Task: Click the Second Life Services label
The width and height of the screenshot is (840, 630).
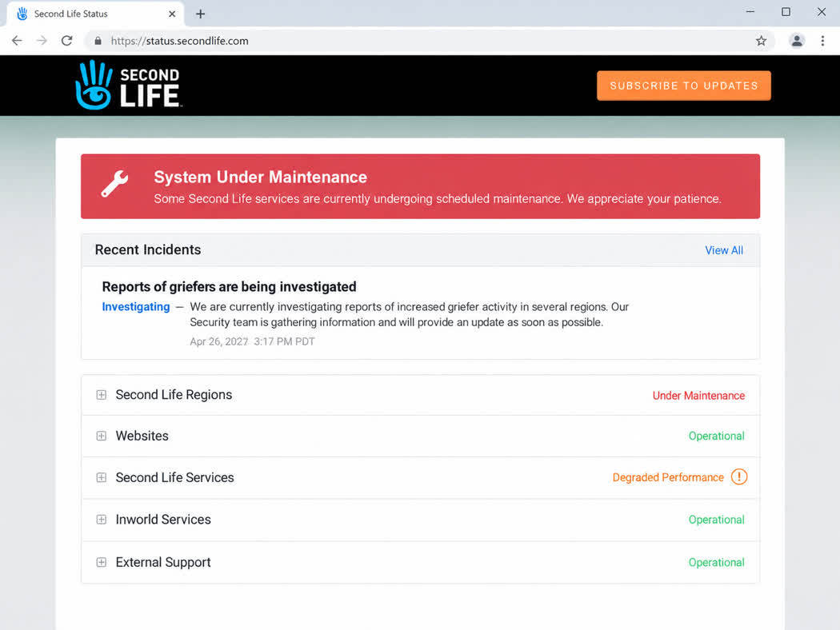Action: coord(174,477)
